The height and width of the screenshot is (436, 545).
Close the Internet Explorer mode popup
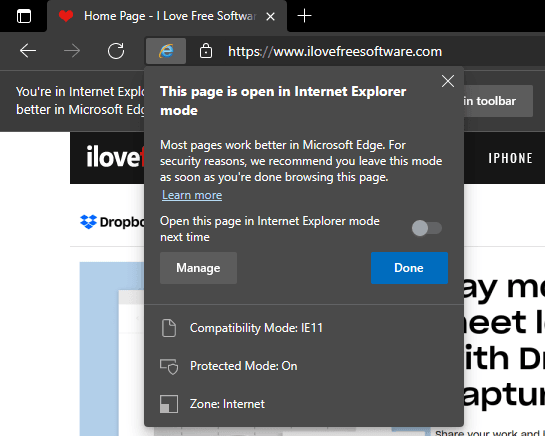tap(448, 81)
